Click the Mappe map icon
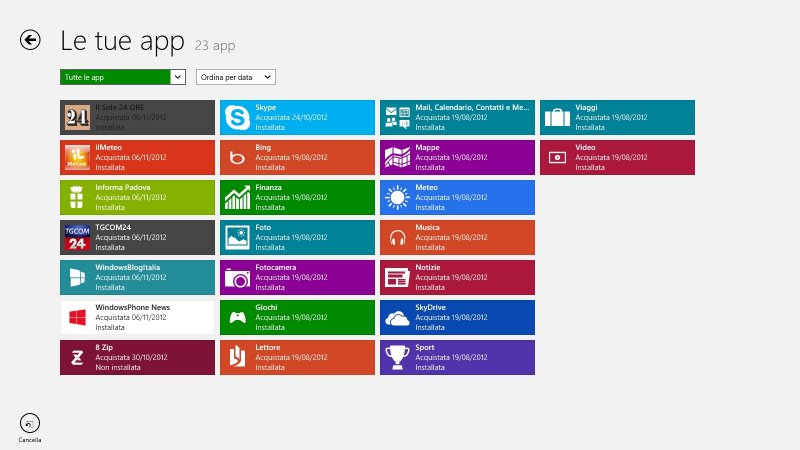This screenshot has height=450, width=800. [397, 157]
